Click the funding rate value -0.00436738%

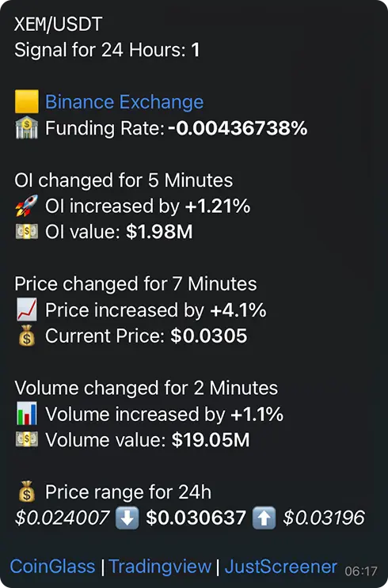(x=238, y=128)
